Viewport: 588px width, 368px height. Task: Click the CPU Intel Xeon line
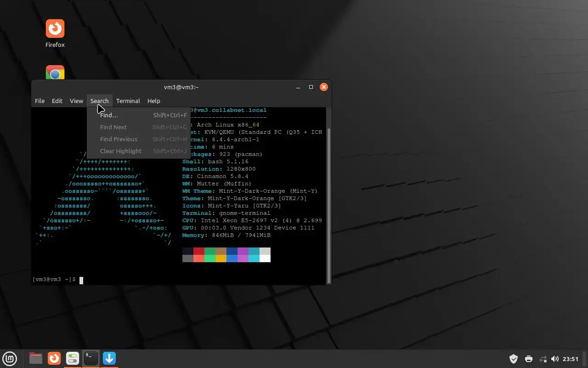pyautogui.click(x=252, y=221)
